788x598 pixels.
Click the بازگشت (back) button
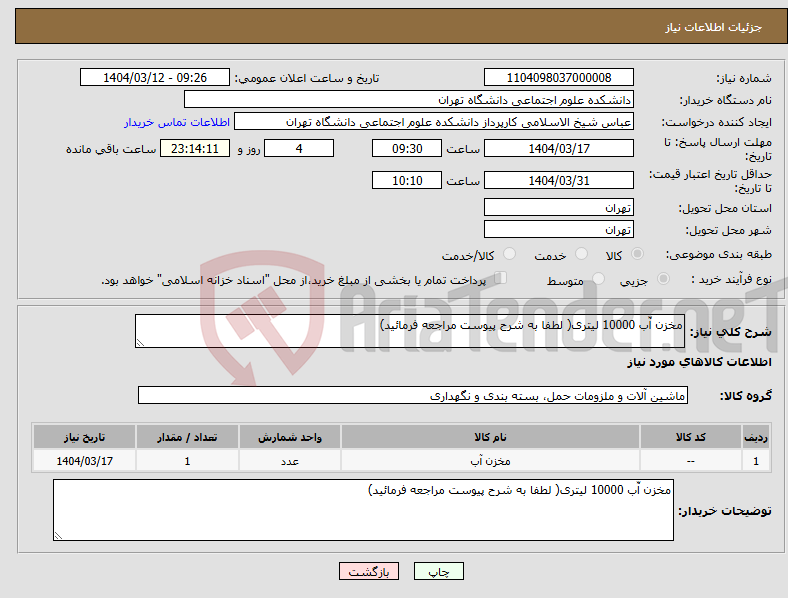tap(369, 571)
